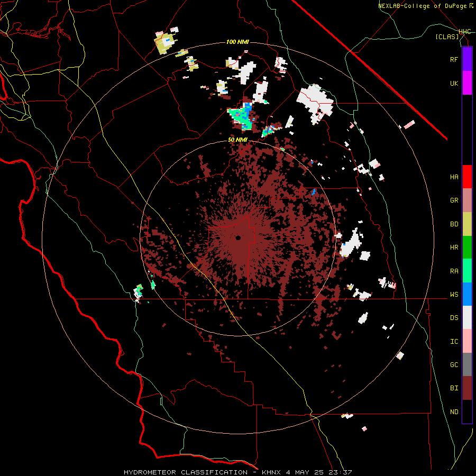476x476 pixels.
Task: Click the GC legend label
Action: [454, 365]
